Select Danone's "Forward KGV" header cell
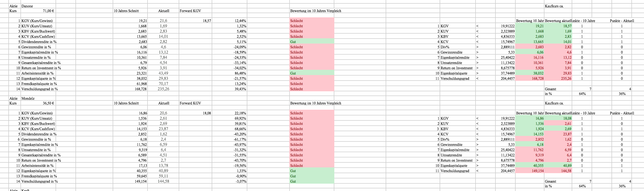The width and height of the screenshot is (644, 191). click(190, 11)
